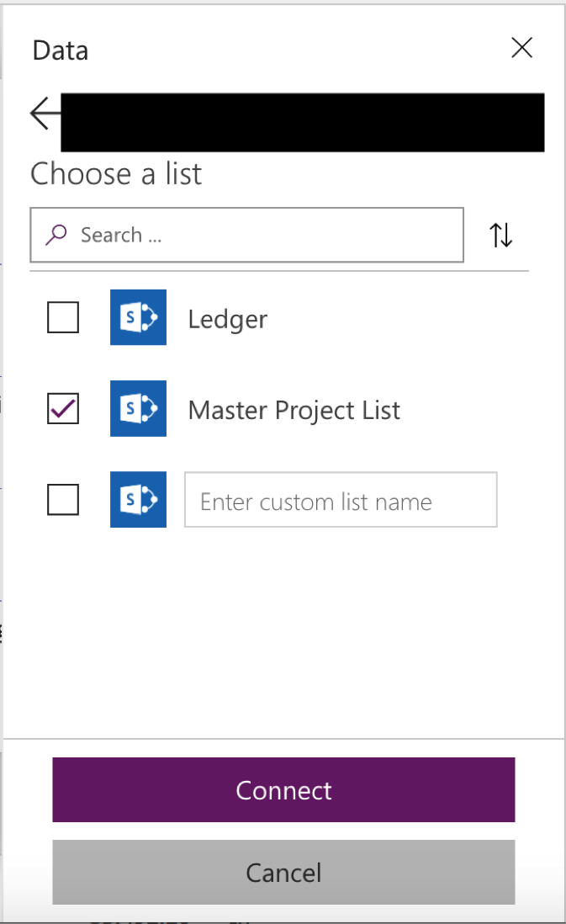566x924 pixels.
Task: Click the blacked-out site name bar
Action: (303, 122)
